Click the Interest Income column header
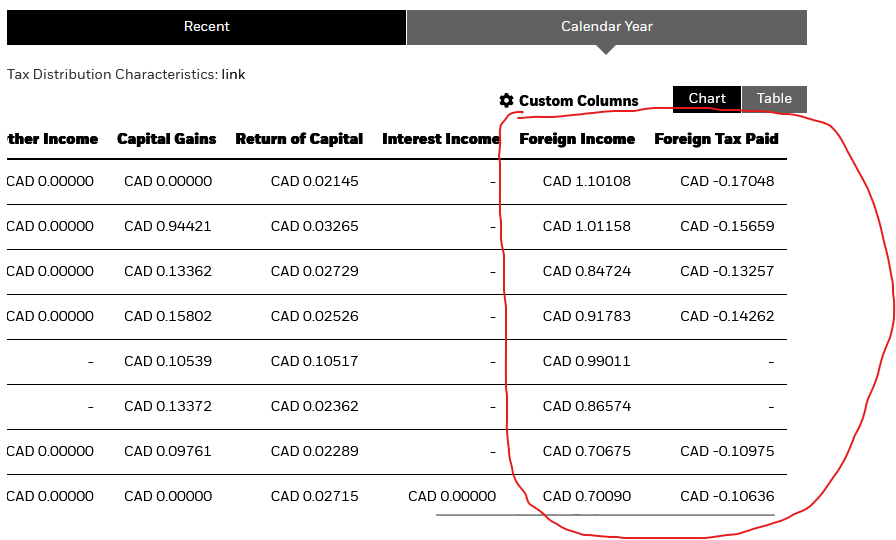The image size is (896, 540). click(441, 139)
